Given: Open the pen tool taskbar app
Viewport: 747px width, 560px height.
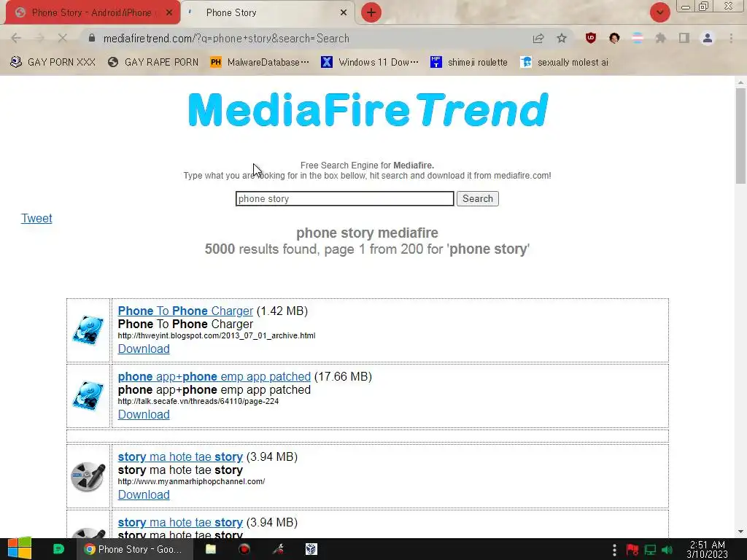Looking at the screenshot, I should coord(278,549).
